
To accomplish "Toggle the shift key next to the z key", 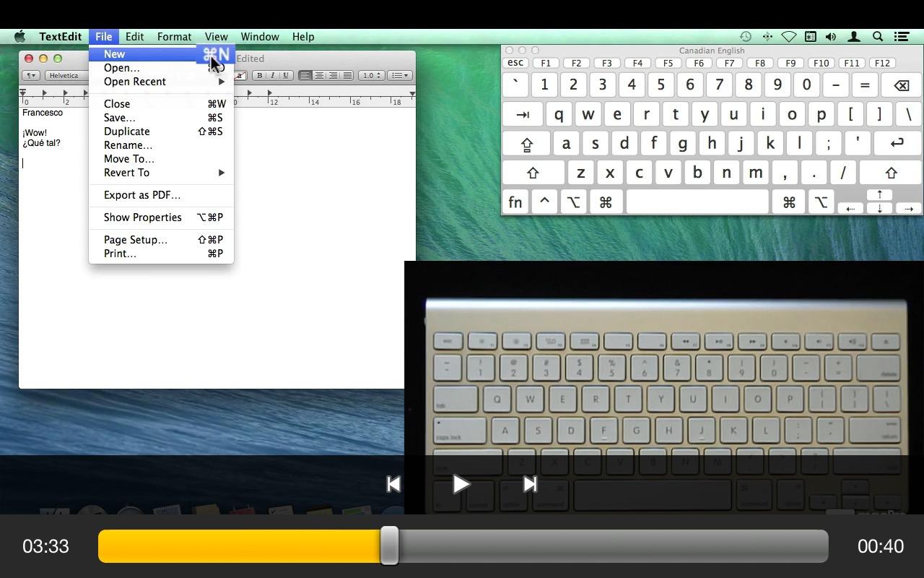I will (x=533, y=173).
